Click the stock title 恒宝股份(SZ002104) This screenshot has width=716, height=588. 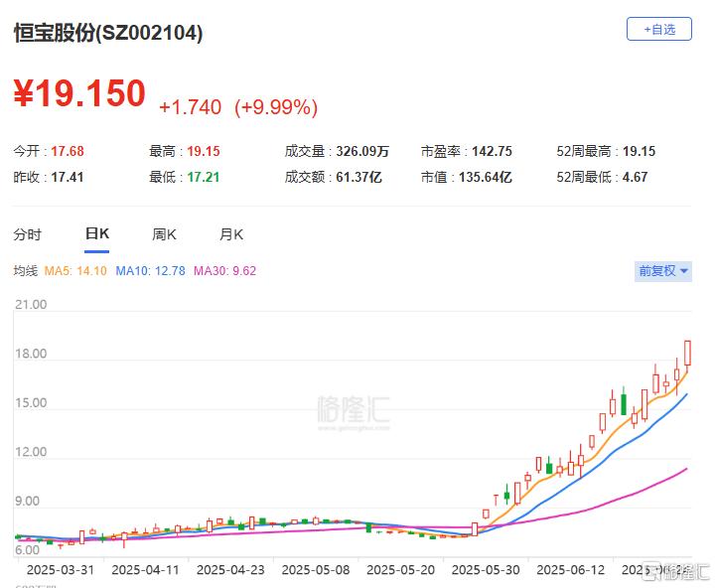108,33
